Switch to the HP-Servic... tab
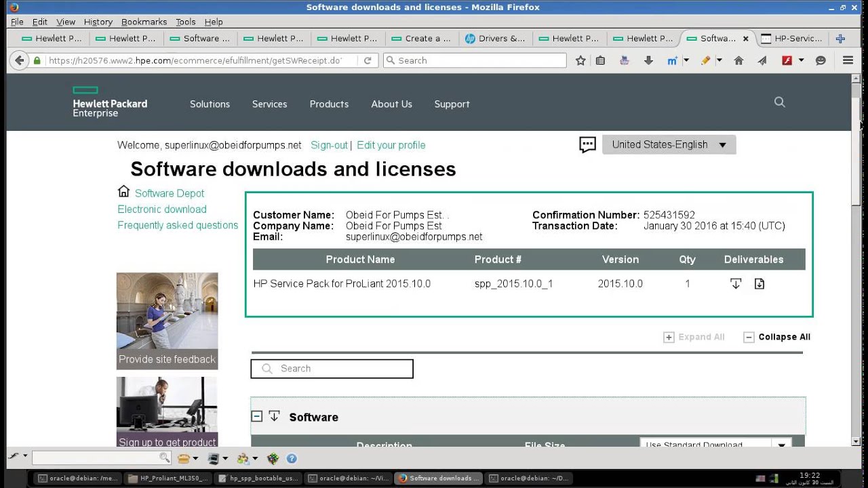Viewport: 868px width, 488px height. pos(791,39)
